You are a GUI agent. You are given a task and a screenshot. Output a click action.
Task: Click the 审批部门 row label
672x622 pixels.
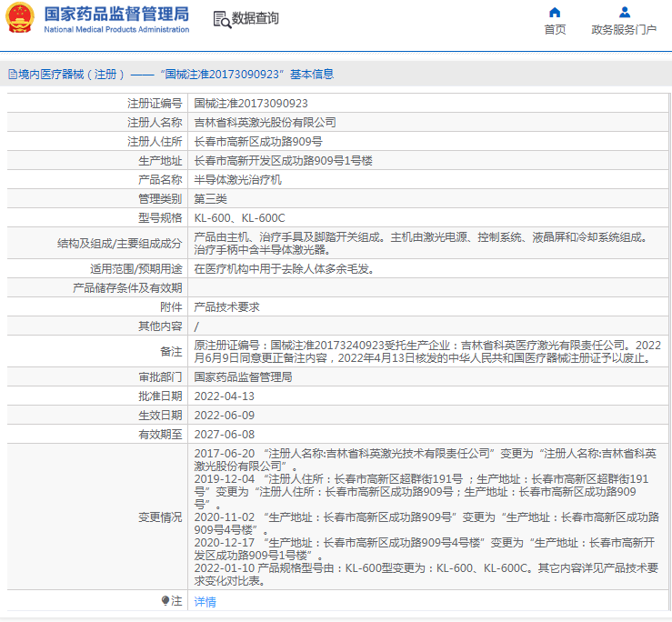tap(160, 376)
